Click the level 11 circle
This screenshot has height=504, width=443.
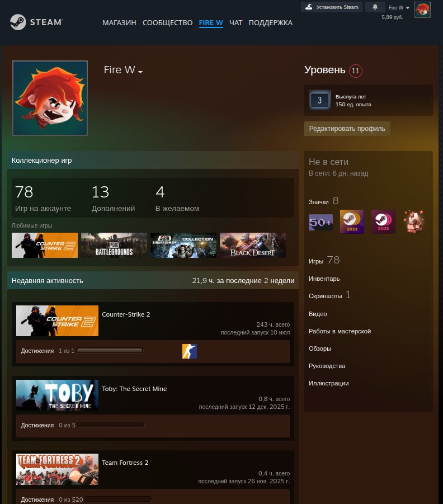point(356,70)
